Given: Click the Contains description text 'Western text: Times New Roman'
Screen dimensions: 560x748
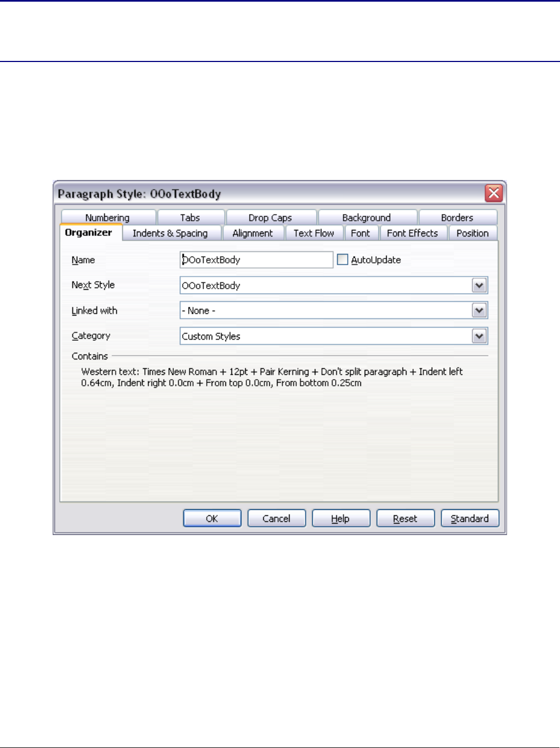Looking at the screenshot, I should (149, 372).
